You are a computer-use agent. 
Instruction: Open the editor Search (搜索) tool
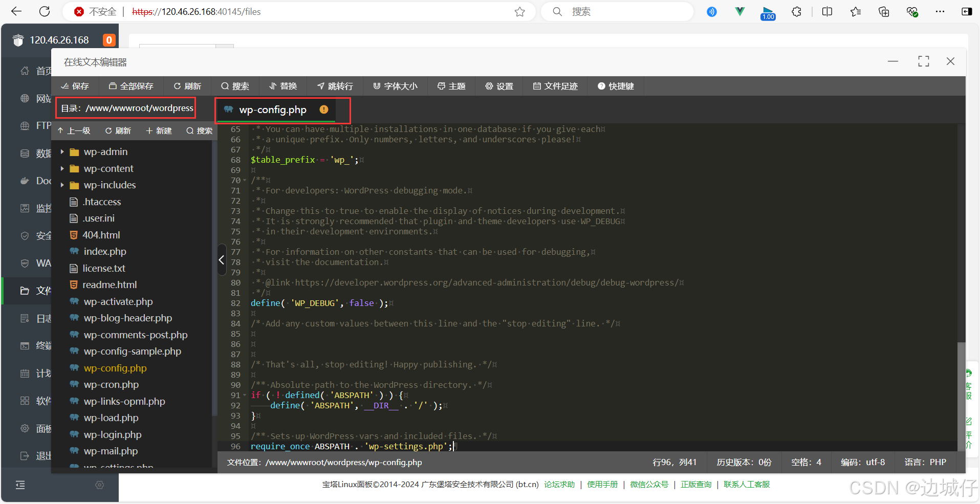235,86
